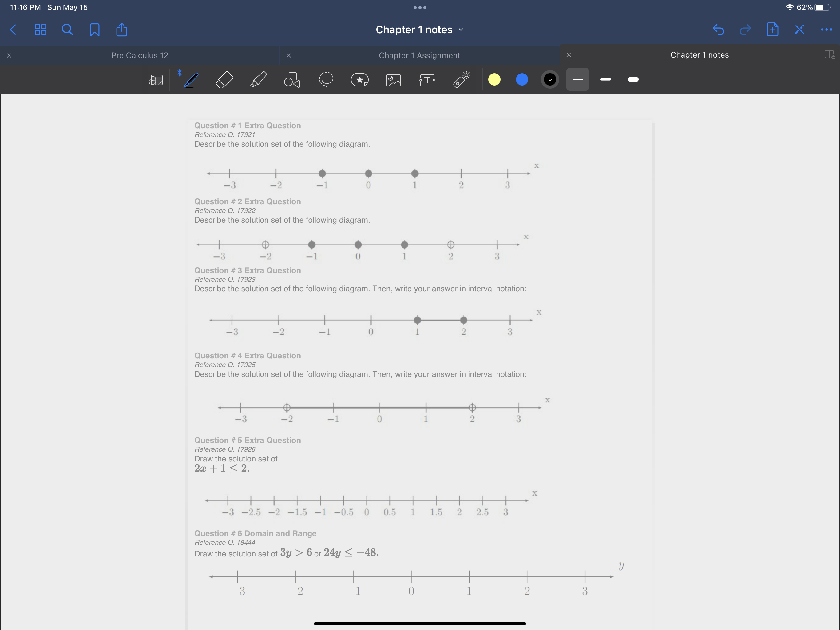Choose the Image insert tool

point(394,80)
